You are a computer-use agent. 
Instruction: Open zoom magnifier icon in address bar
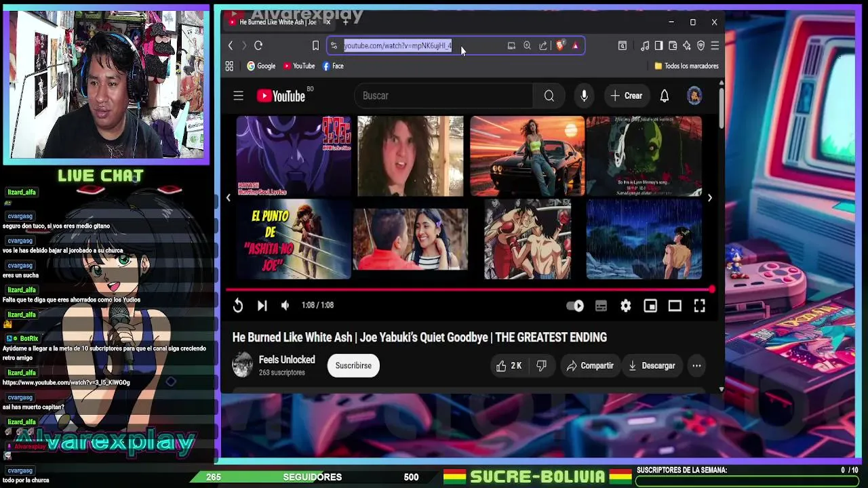[x=527, y=45]
